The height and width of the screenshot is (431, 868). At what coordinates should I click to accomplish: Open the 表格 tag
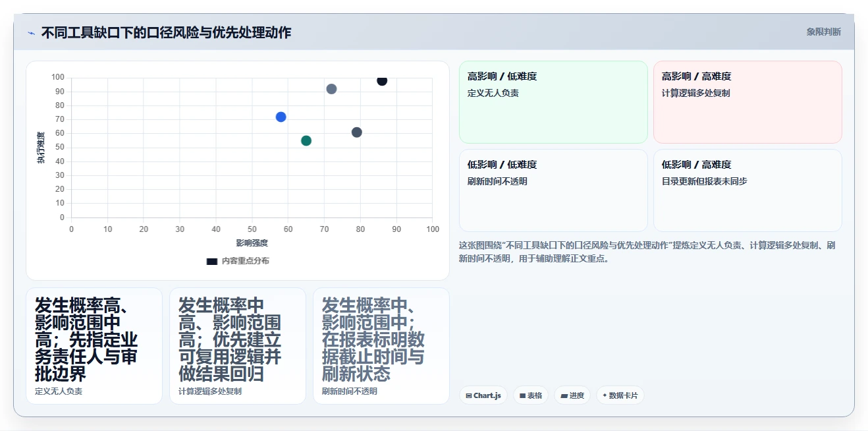pos(531,395)
